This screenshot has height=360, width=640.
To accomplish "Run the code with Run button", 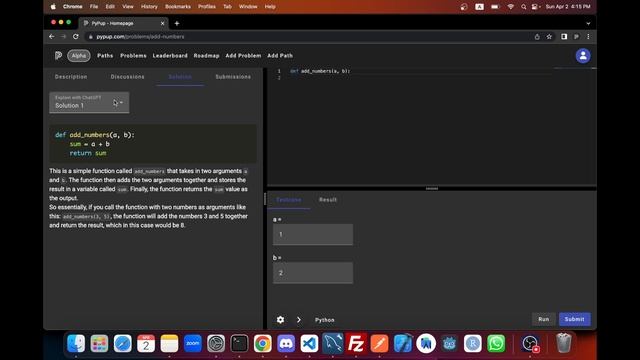I will pyautogui.click(x=543, y=319).
